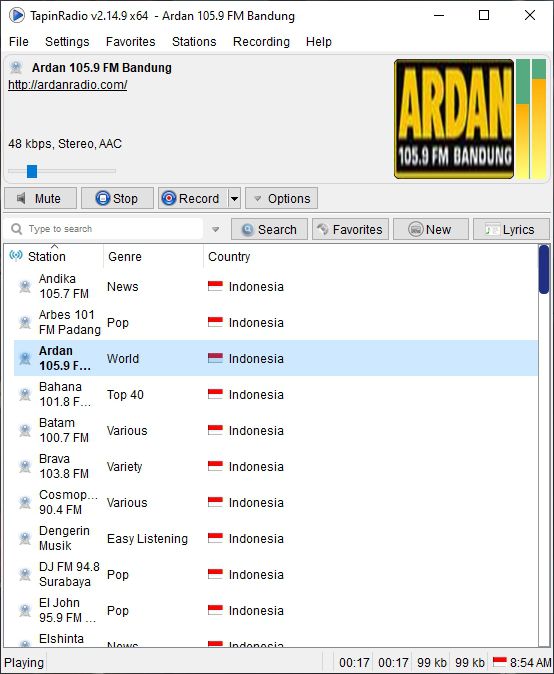
Task: Click the audio level meter bars
Action: 531,119
